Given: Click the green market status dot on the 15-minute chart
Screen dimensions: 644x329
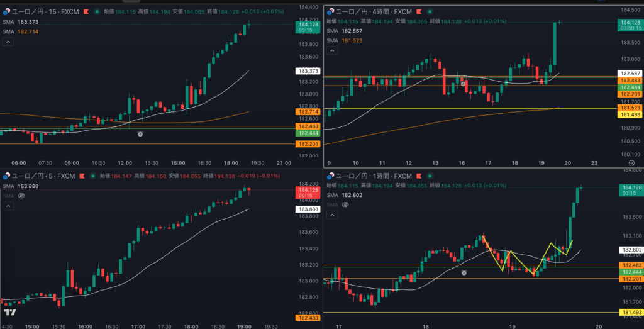Looking at the screenshot, I should 96,11.
